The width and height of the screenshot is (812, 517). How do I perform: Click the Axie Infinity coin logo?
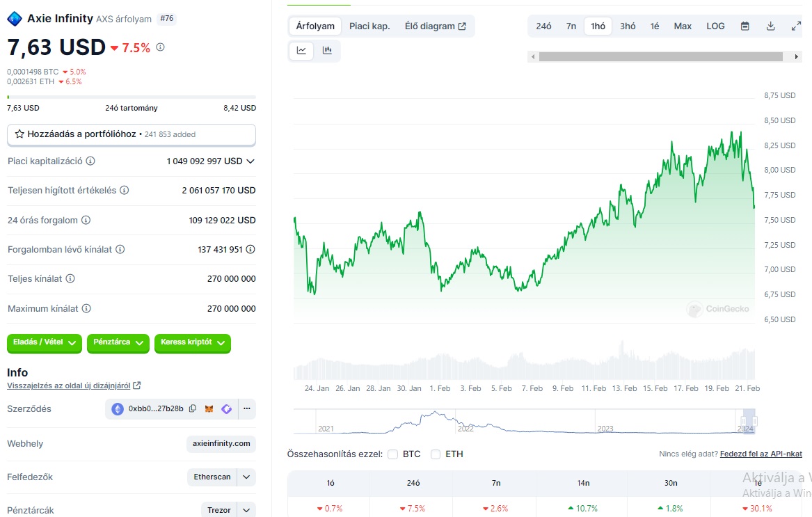coord(15,19)
